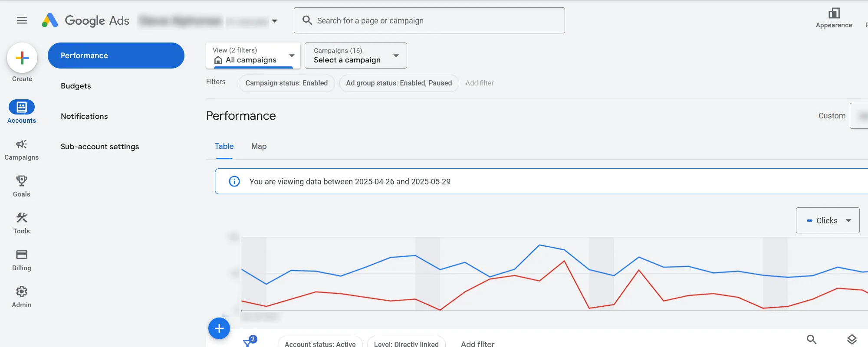Switch to the Map tab
This screenshot has width=868, height=347.
pos(259,147)
